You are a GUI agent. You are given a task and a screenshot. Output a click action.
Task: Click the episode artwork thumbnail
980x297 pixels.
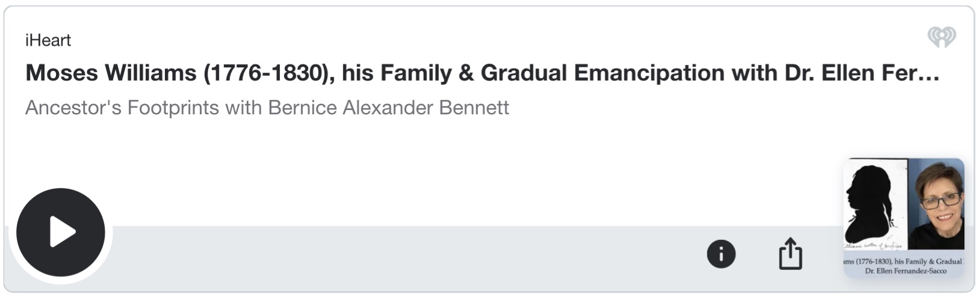point(904,217)
